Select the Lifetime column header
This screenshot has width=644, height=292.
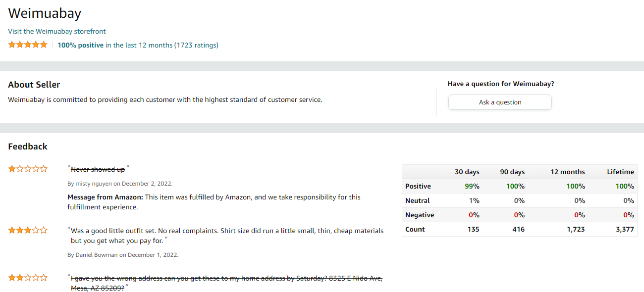[620, 172]
